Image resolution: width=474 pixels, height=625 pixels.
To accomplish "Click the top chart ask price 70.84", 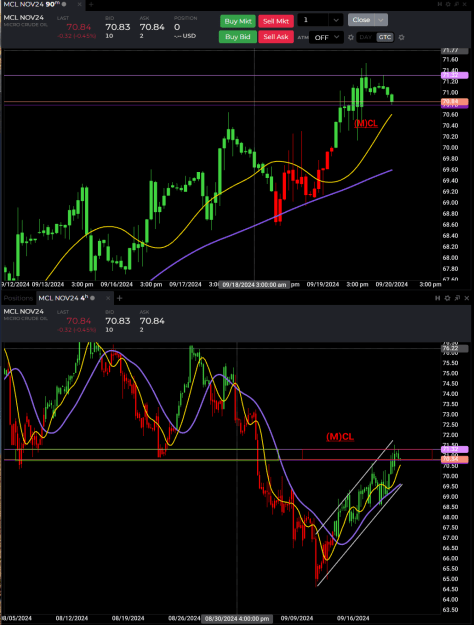I will pyautogui.click(x=152, y=27).
